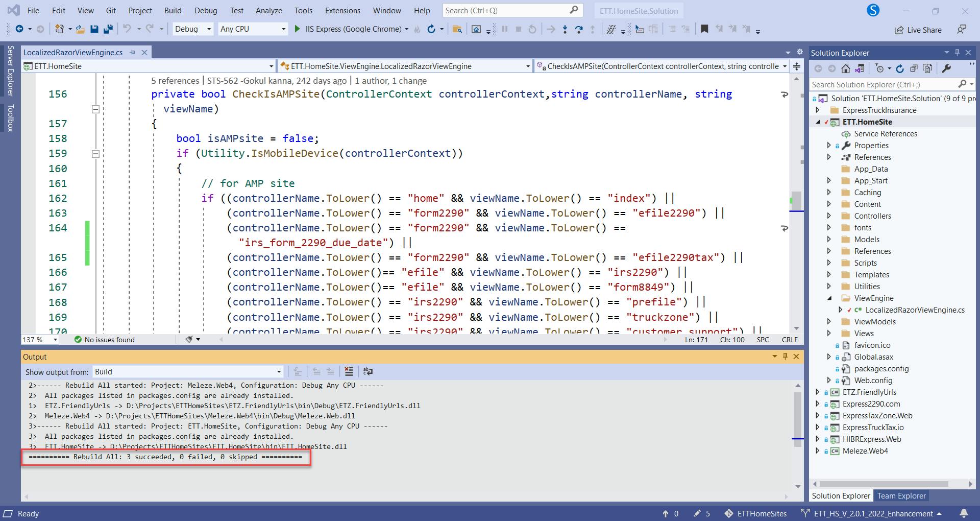Select Web.config in Solution Explorer
980x521 pixels.
pos(873,380)
